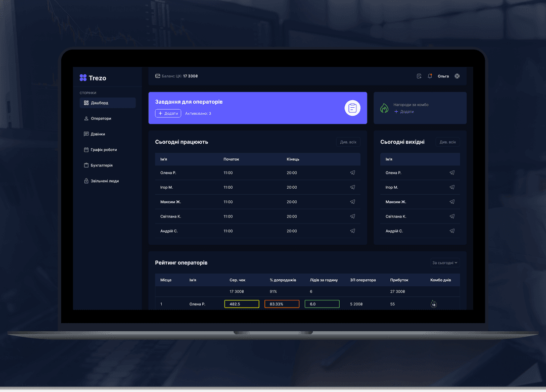Click Див. всіх in Сьогодні працюють panel
The width and height of the screenshot is (546, 392).
(x=348, y=142)
